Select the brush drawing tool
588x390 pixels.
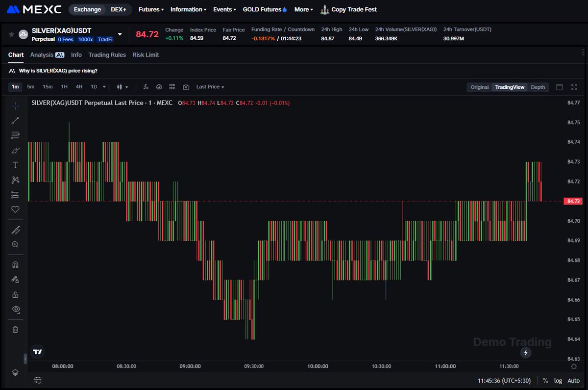[15, 150]
